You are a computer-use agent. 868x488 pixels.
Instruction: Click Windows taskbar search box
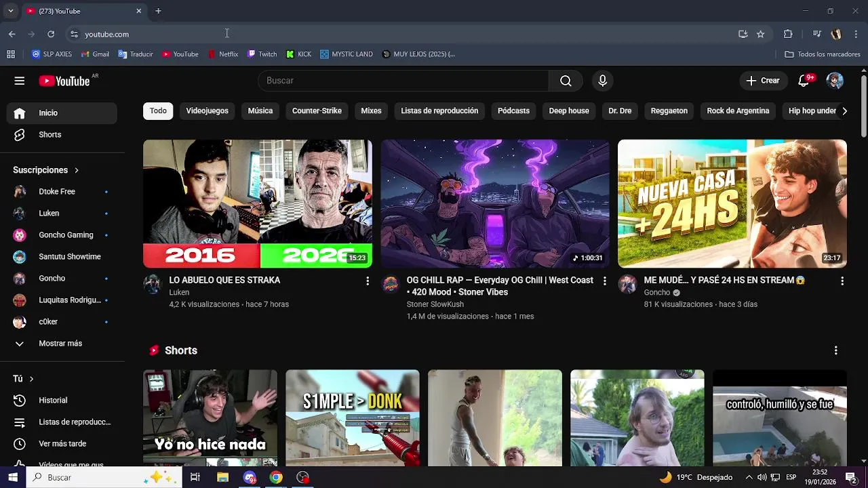(104, 477)
